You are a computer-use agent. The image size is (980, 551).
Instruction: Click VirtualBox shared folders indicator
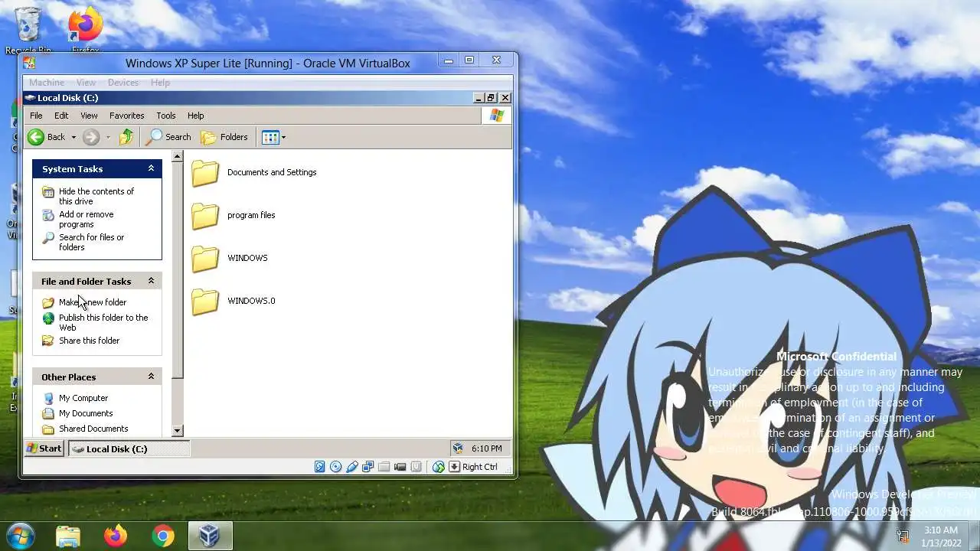click(x=384, y=467)
